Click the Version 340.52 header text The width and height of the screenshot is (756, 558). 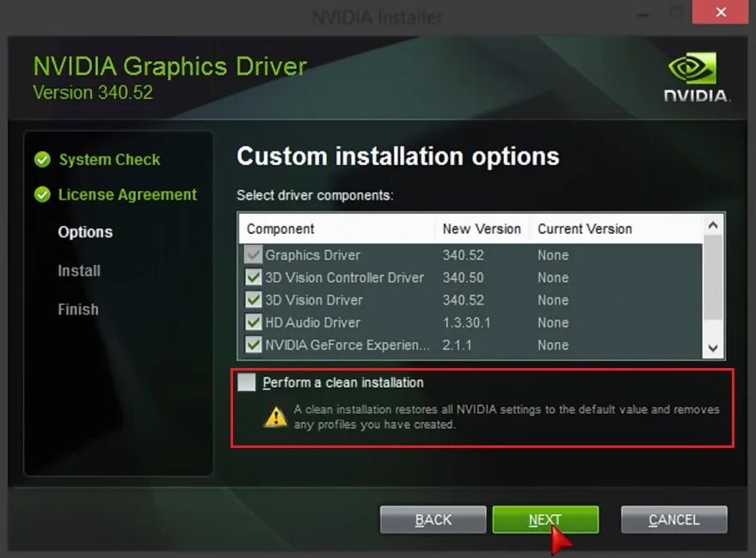click(x=93, y=93)
